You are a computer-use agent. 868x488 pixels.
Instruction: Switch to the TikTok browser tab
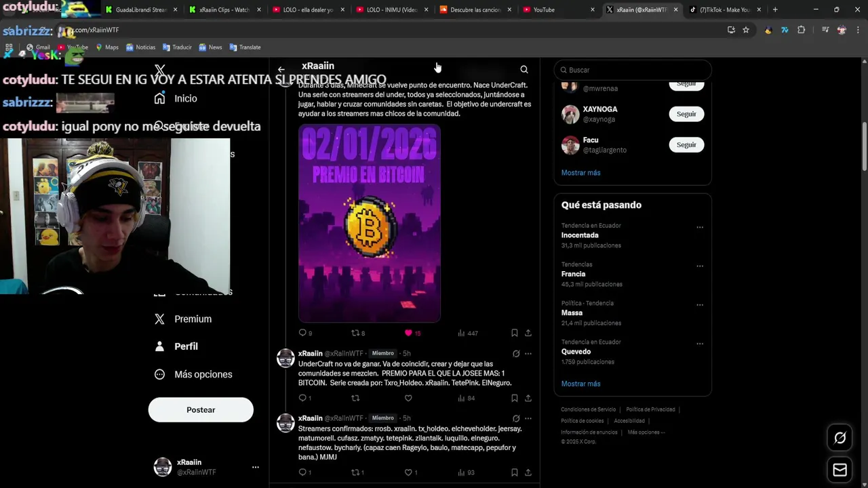(x=724, y=9)
